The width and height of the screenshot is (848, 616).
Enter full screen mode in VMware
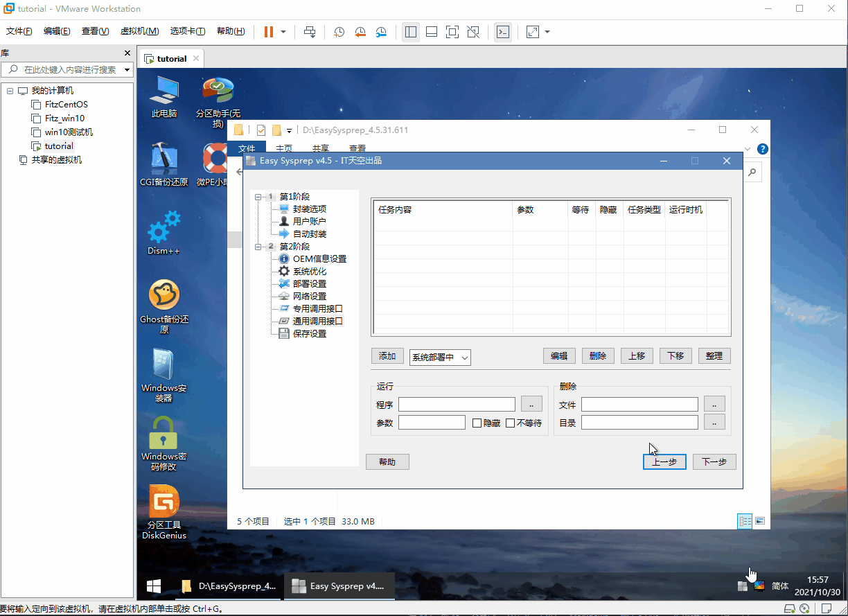tap(452, 32)
